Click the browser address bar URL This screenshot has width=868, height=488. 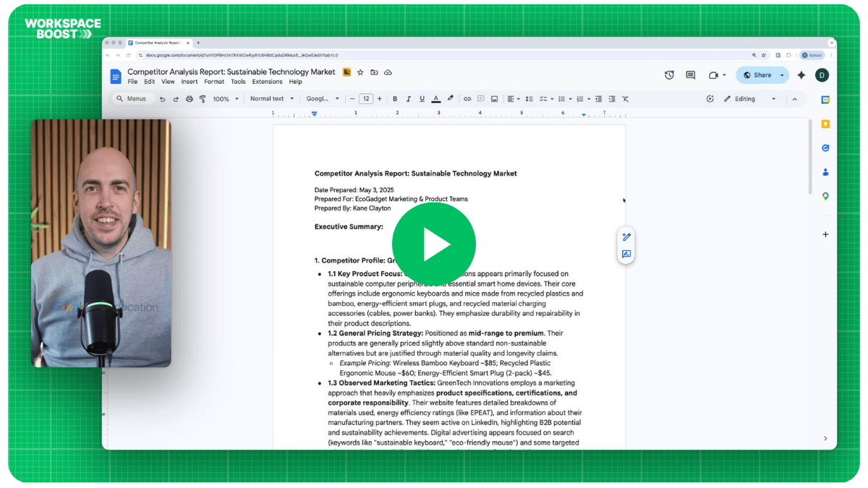242,55
